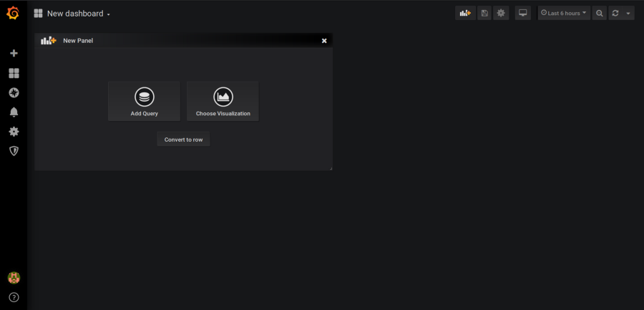Click the New Panel title text
The image size is (644, 310).
coord(78,41)
